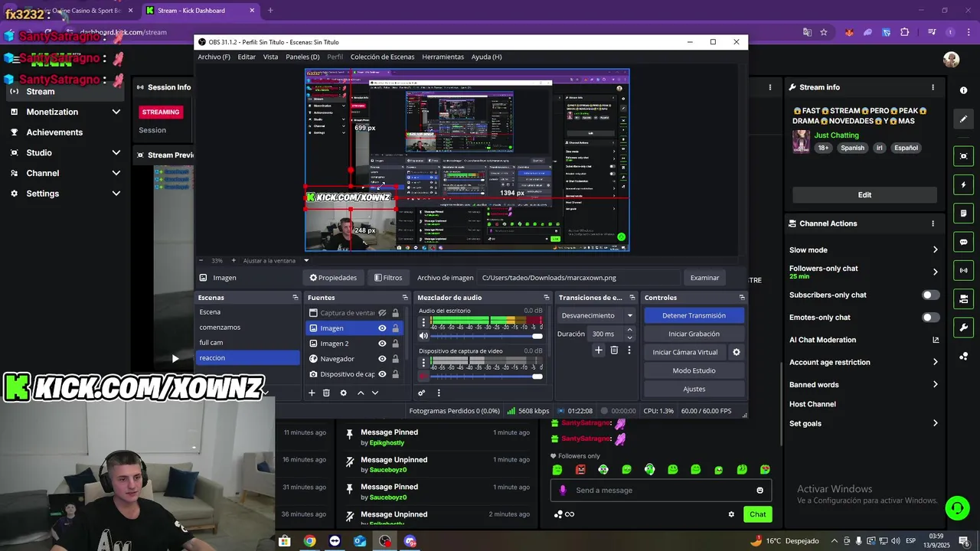
Task: Open Channel Actions three-dot menu
Action: click(x=933, y=223)
